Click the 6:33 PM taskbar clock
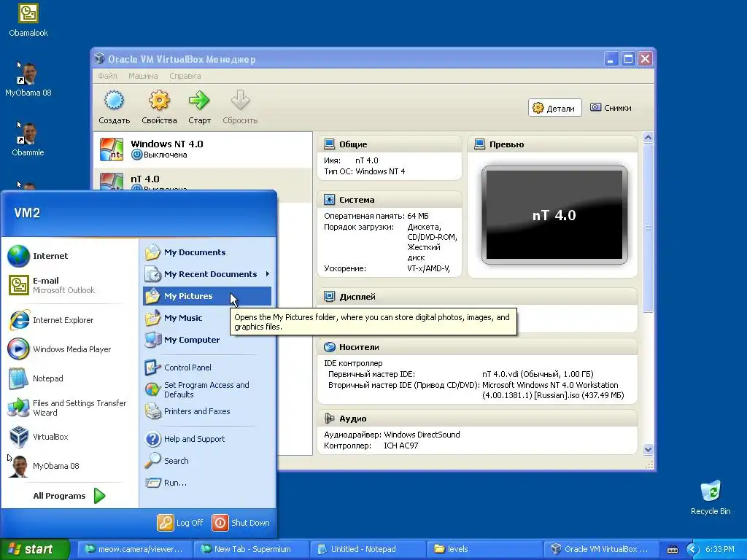This screenshot has height=560, width=747. (x=720, y=550)
